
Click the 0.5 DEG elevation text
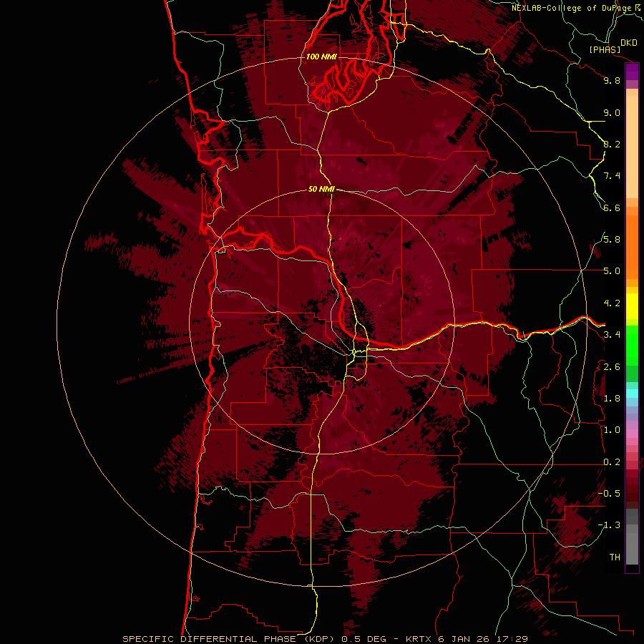pyautogui.click(x=364, y=639)
